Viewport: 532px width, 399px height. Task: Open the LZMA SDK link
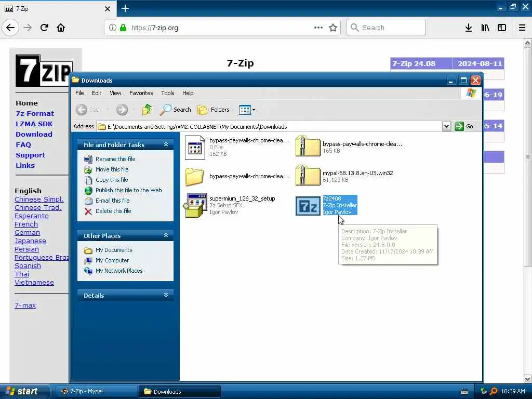(x=34, y=124)
